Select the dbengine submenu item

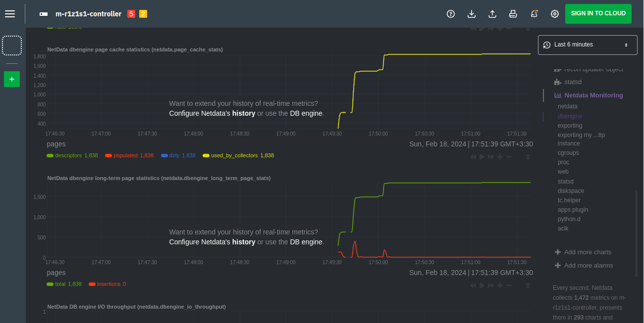[570, 116]
